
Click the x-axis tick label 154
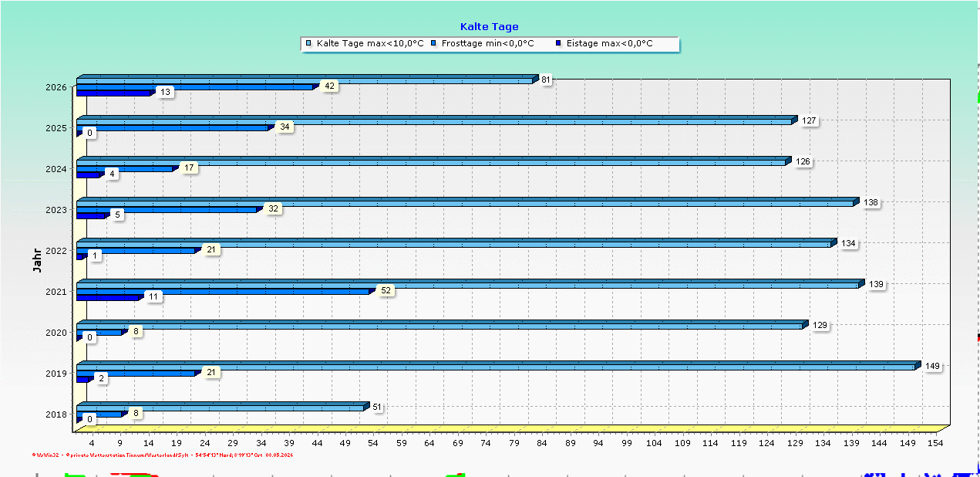point(935,444)
